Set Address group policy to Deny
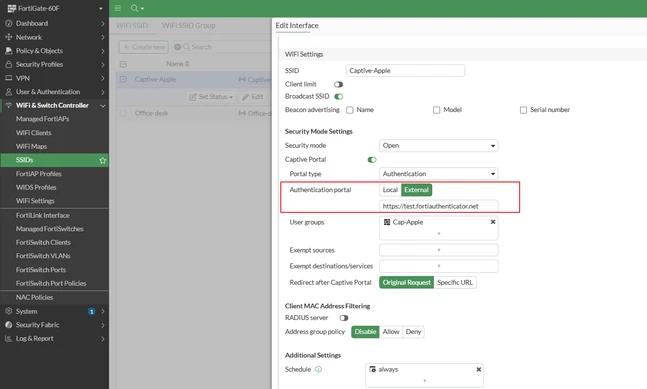647x389 pixels. [x=413, y=332]
